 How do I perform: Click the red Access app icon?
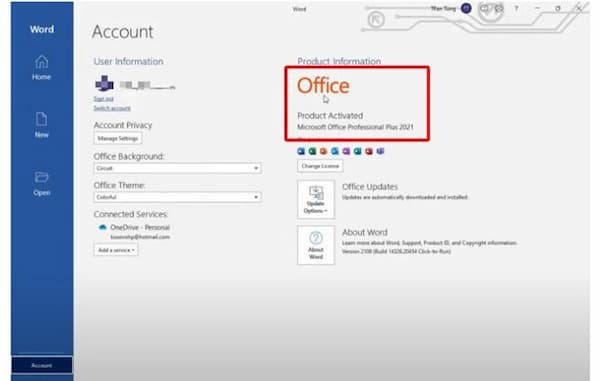pos(369,151)
